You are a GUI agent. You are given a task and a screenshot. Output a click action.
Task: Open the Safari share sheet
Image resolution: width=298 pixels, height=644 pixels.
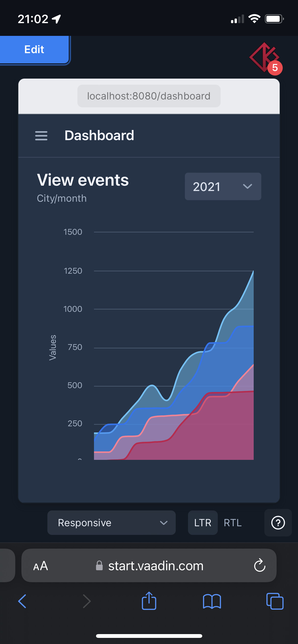pos(149,601)
